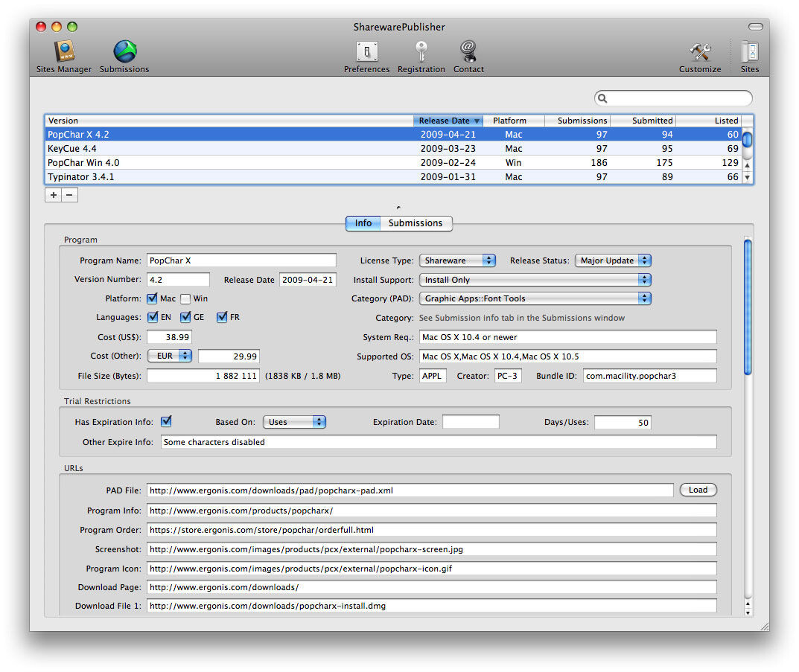Viewport: 799px width, 672px height.
Task: Uncheck Has Expiration Info
Action: tap(166, 421)
